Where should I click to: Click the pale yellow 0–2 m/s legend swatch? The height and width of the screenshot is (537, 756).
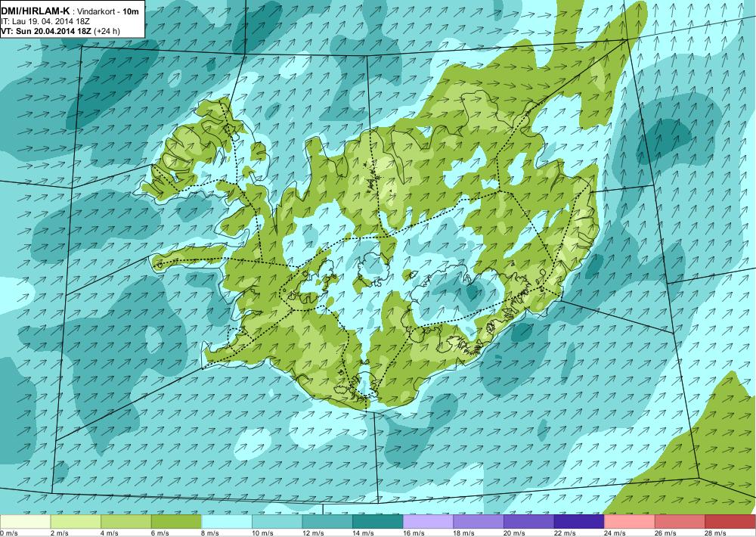tap(25, 522)
